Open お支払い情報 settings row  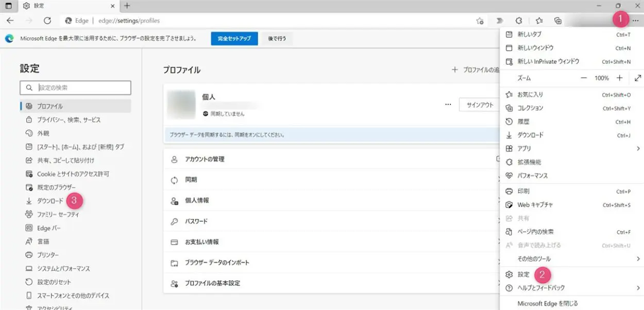(x=331, y=242)
